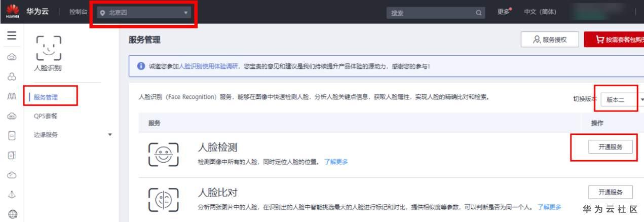The height and width of the screenshot is (222, 644).
Task: Open the 中文 (简体) language menu
Action: click(x=540, y=12)
